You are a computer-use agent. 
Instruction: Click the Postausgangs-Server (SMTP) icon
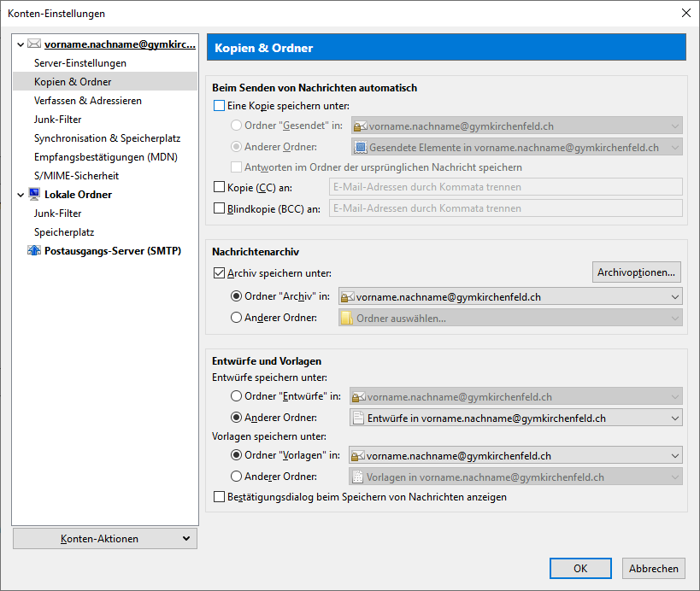coord(34,250)
